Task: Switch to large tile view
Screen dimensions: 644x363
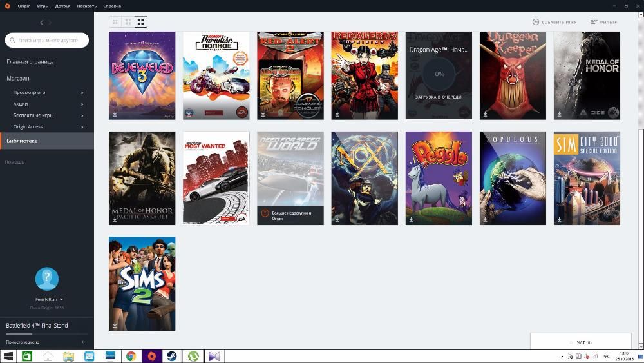Action: point(140,22)
